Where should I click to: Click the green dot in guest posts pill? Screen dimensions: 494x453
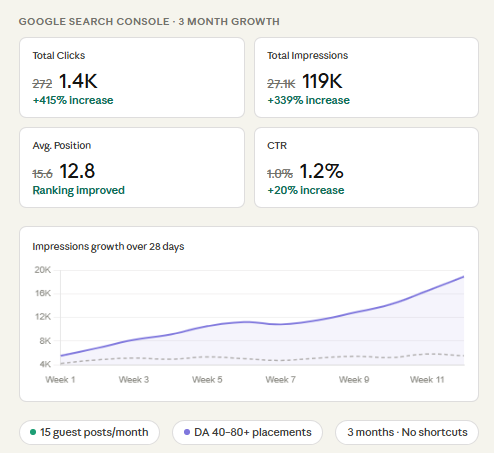[x=33, y=432]
